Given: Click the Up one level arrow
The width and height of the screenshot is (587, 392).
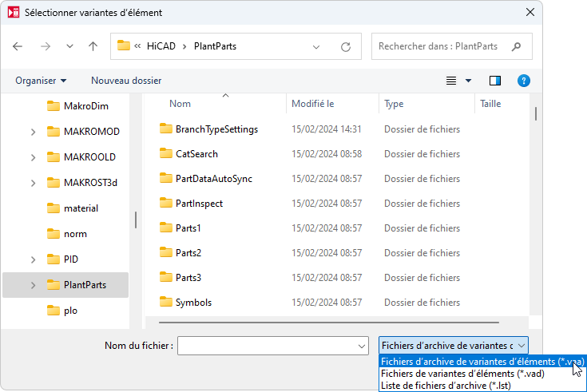Looking at the screenshot, I should point(93,46).
